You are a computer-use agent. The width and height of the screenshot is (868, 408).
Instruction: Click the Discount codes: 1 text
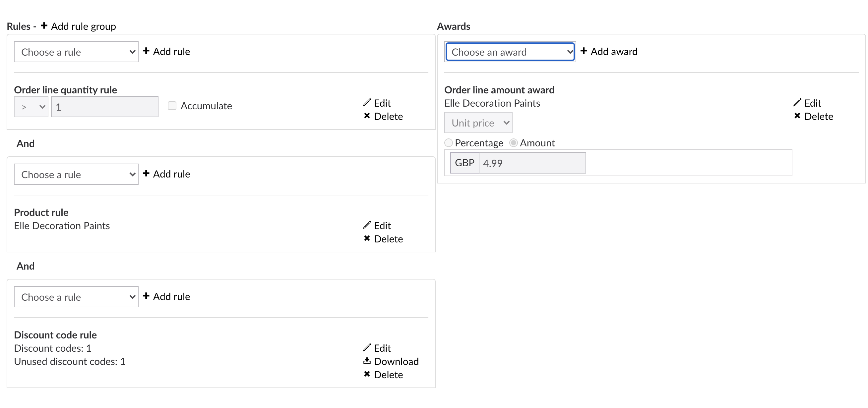[x=53, y=348]
